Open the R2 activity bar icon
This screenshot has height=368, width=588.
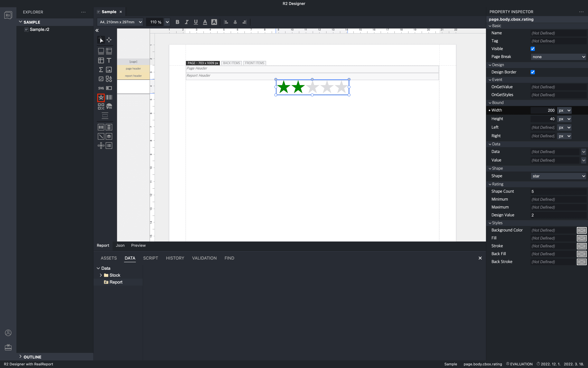click(8, 15)
